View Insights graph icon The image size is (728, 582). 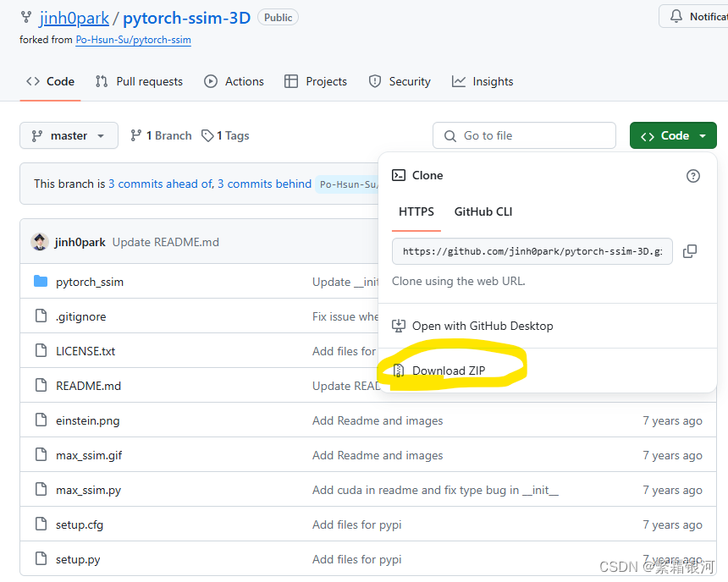pyautogui.click(x=456, y=81)
